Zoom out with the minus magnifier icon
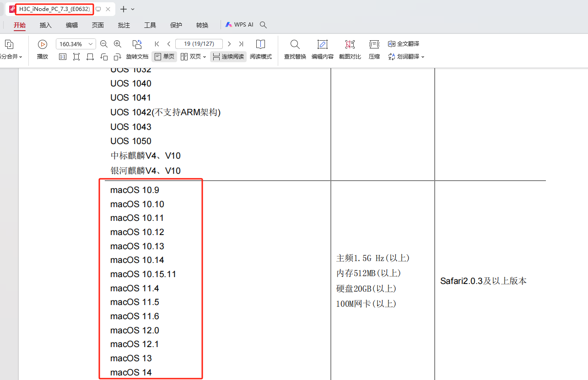The width and height of the screenshot is (588, 380). (x=104, y=44)
